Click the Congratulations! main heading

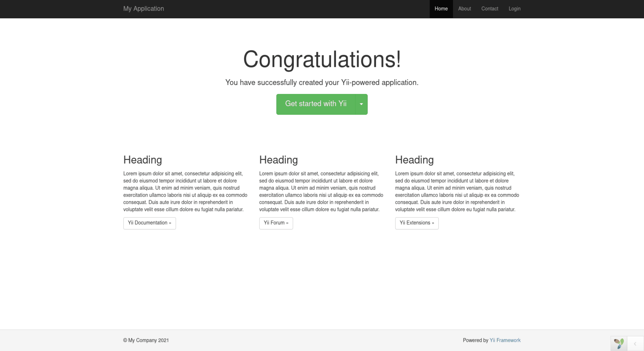click(x=322, y=59)
